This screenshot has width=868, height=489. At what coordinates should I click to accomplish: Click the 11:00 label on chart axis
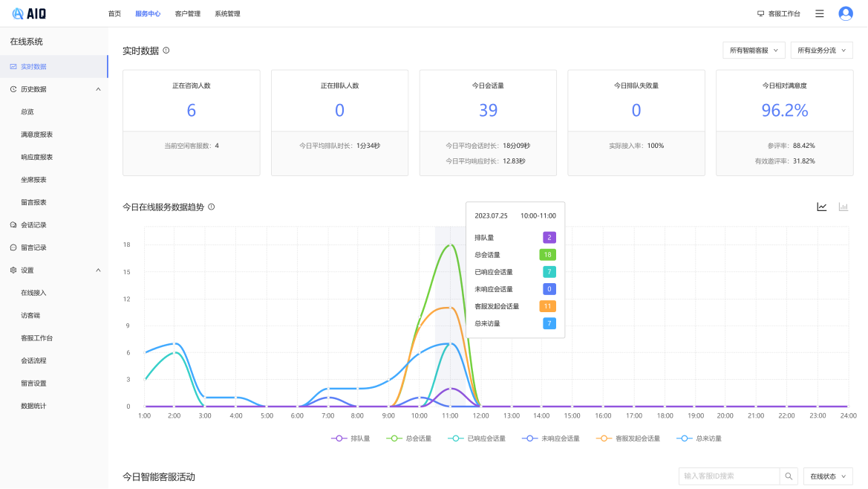point(450,416)
